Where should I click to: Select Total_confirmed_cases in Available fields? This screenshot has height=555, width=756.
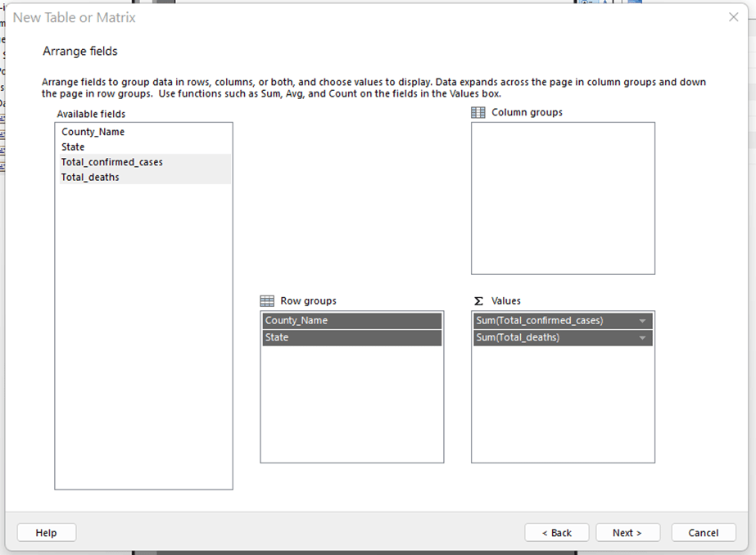143,162
